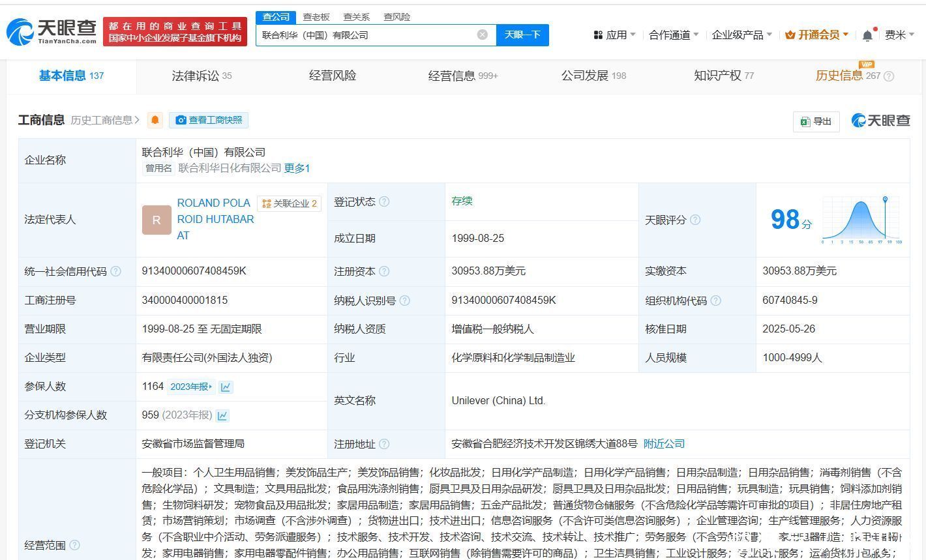Switch to 查关系 search tab
The image size is (926, 560).
coord(357,17)
